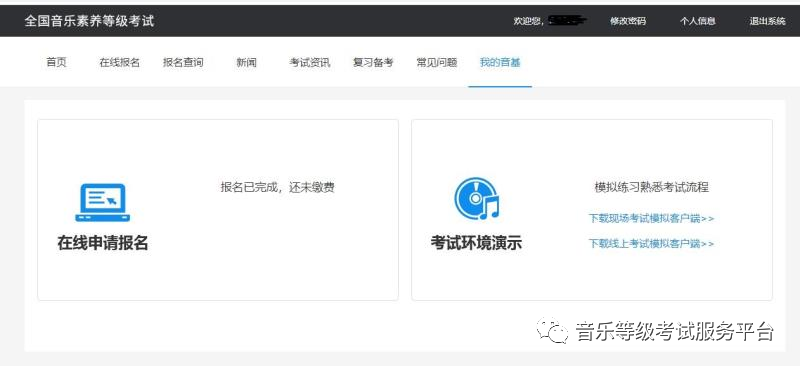Click 报名已完成，还未缴费 status text
The width and height of the screenshot is (800, 366).
[x=278, y=187]
